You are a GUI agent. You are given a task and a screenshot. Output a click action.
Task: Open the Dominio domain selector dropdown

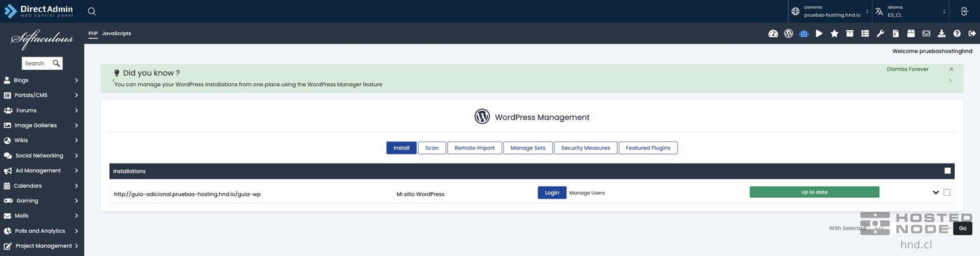click(x=831, y=11)
